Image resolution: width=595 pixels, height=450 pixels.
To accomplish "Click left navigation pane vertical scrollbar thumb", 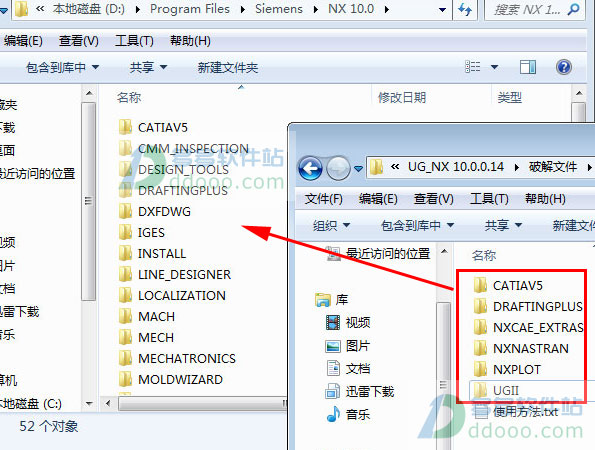I will coord(88,201).
